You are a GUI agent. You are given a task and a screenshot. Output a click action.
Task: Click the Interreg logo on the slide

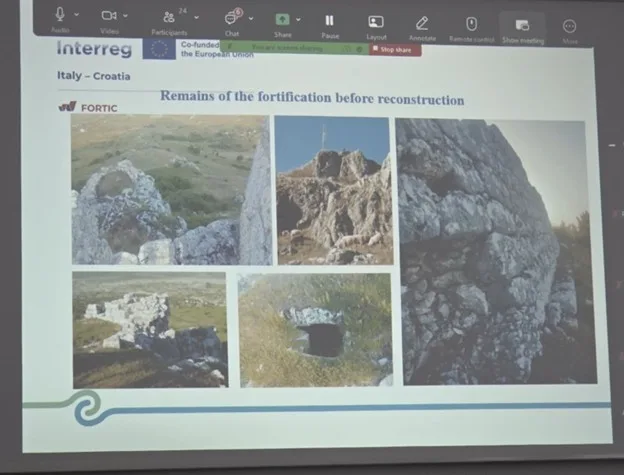94,49
